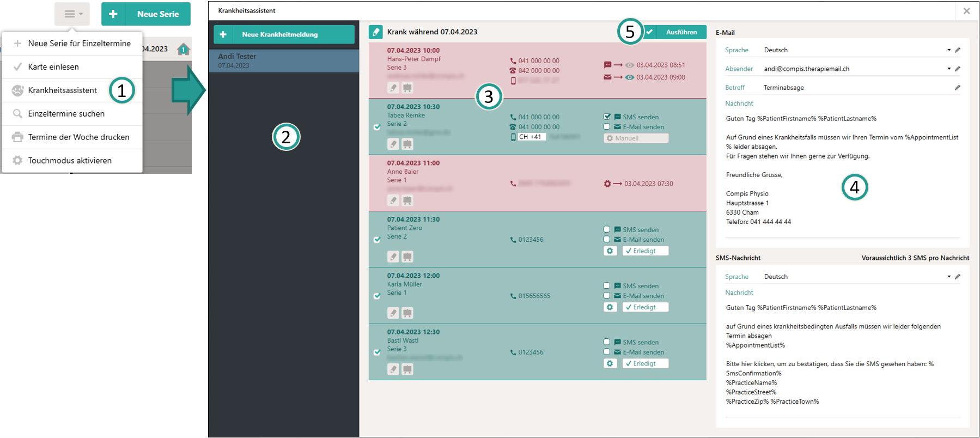Click the 'Ausführen' button
Screen dimensions: 980x438
675,32
